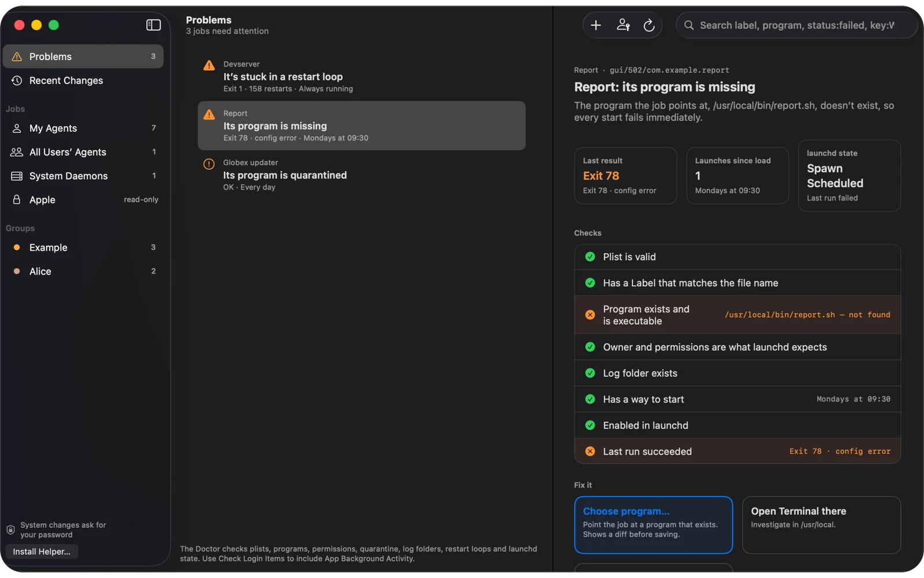The width and height of the screenshot is (924, 578).
Task: Click the Choose program... fix button
Action: click(x=653, y=525)
